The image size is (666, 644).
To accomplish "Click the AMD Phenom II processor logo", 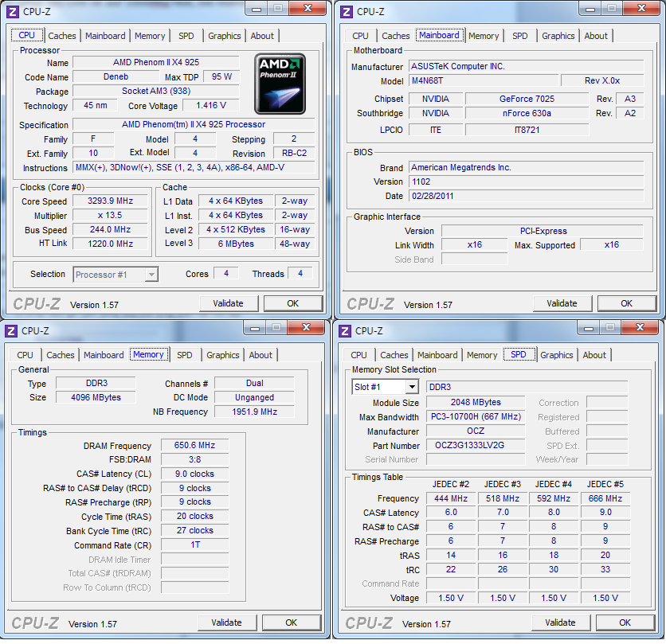I will (x=280, y=84).
